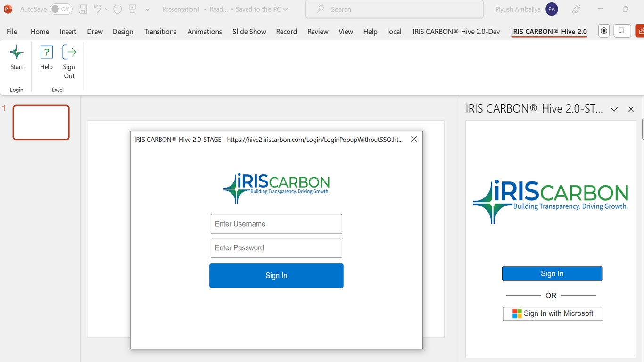
Task: Close the login popup dialog
Action: click(x=414, y=139)
